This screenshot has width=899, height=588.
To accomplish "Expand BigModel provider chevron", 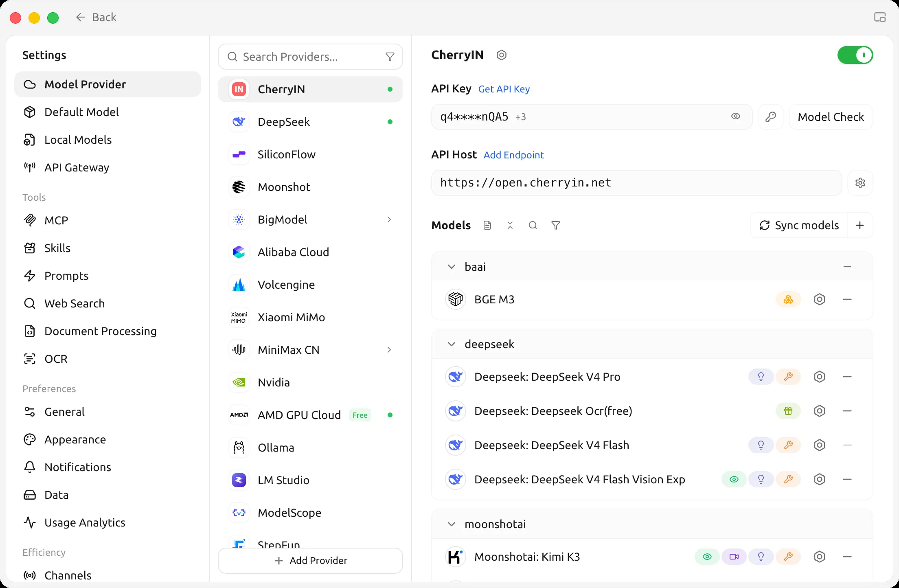I will coord(389,219).
